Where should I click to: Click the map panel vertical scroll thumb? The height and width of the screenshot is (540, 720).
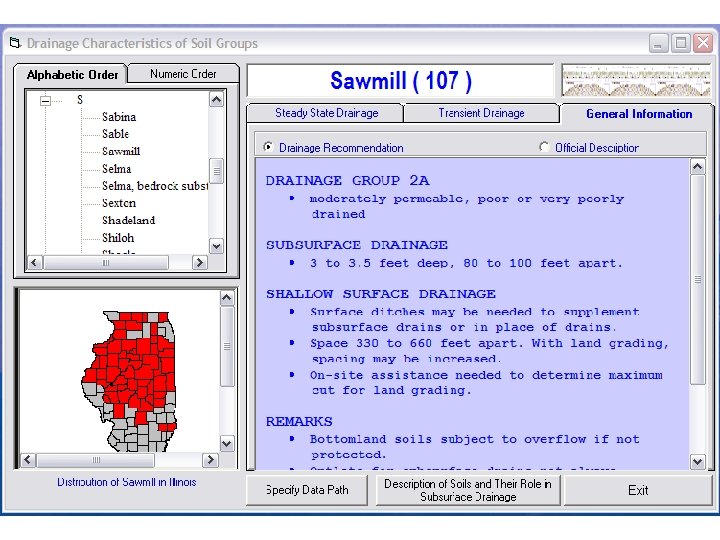coord(227,347)
